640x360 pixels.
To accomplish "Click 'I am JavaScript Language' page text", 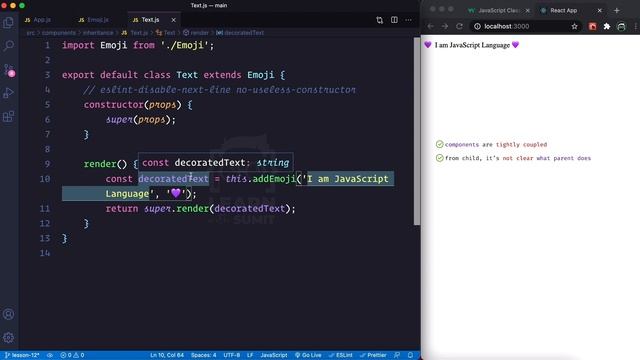I will click(472, 45).
